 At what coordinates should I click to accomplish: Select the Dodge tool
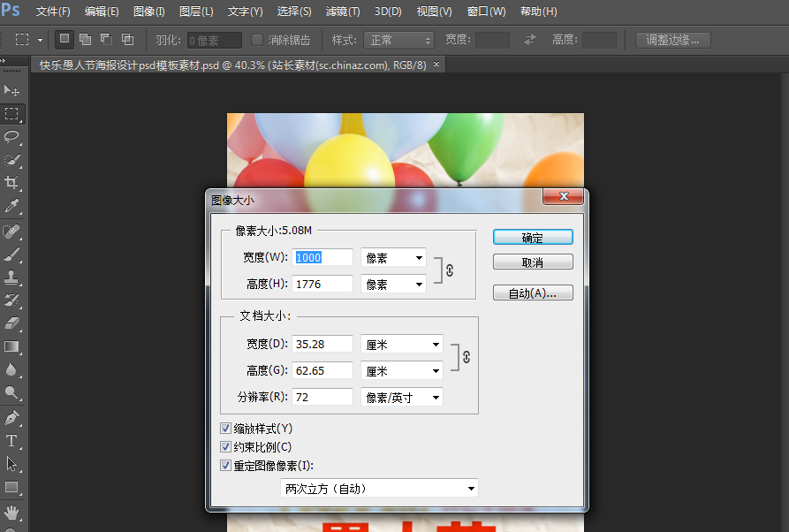point(11,392)
